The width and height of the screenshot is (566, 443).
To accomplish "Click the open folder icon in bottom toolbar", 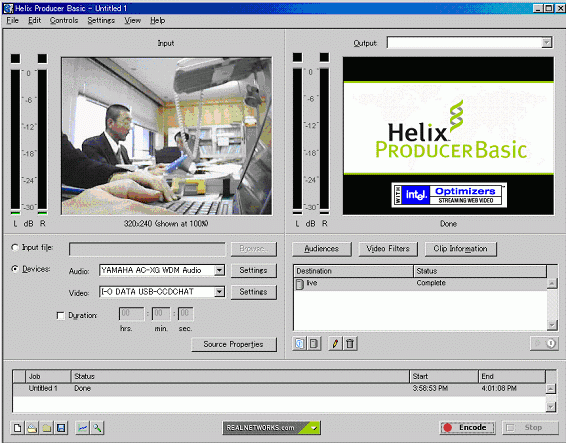I will tap(47, 428).
